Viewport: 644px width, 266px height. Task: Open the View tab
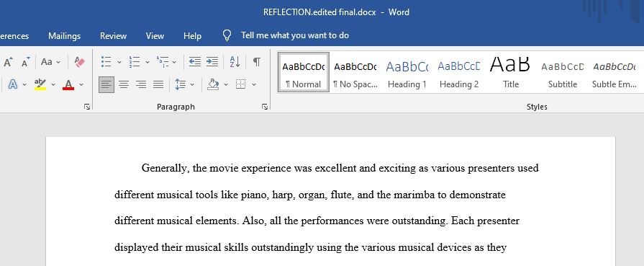click(155, 36)
